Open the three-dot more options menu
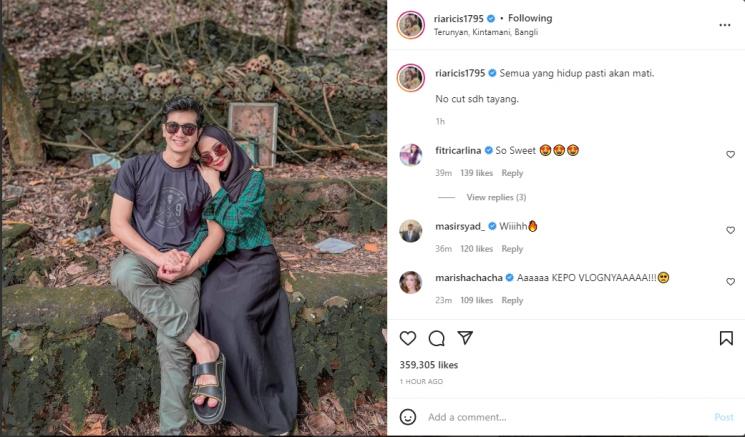 725,25
